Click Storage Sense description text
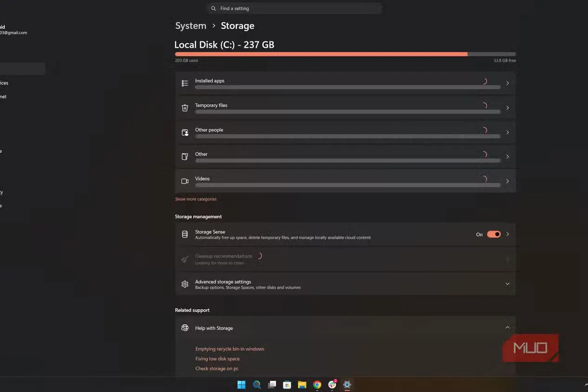588x392 pixels. [283, 238]
